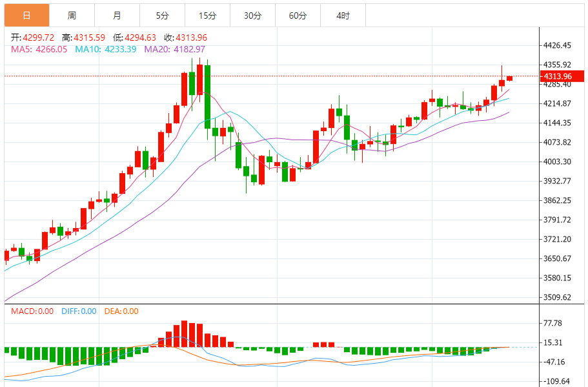Click the high price 4315.59
This screenshot has height=387, width=588.
coord(89,37)
